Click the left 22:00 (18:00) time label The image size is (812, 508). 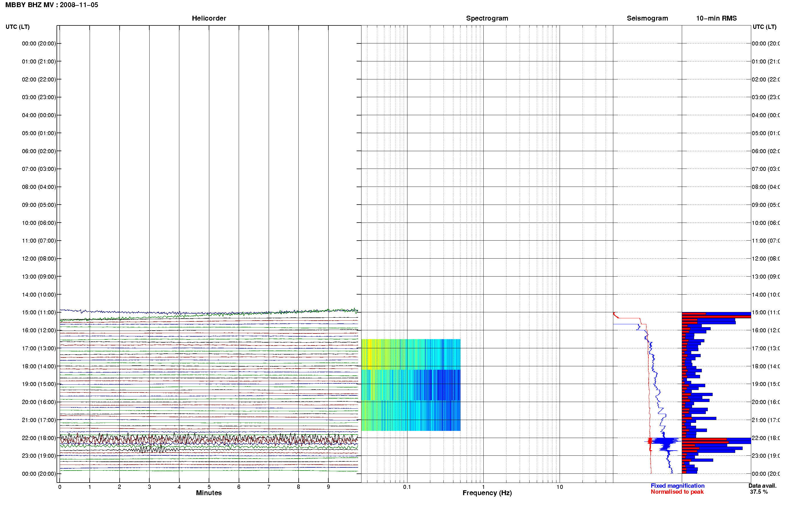click(39, 438)
